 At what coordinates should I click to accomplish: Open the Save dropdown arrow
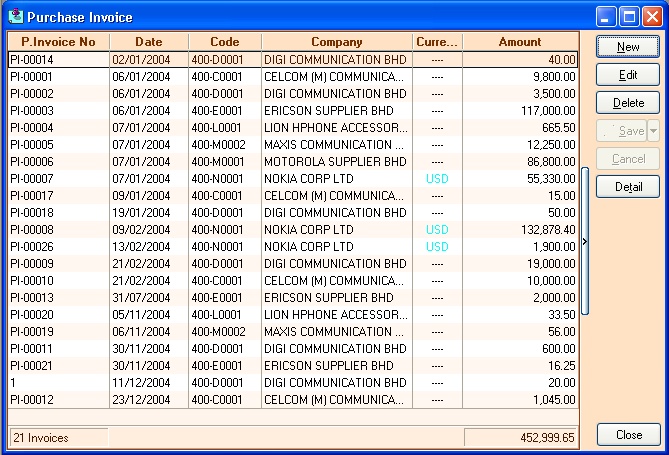coord(653,131)
